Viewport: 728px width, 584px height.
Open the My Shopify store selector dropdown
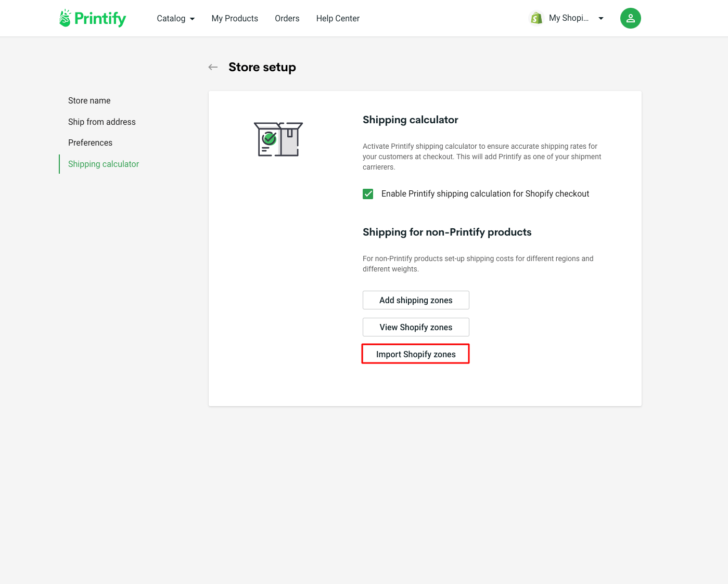(601, 18)
